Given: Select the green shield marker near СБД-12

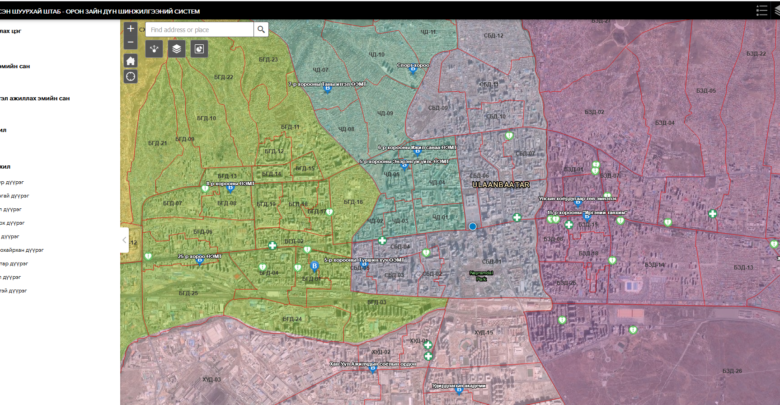Looking at the screenshot, I should coord(509,134).
